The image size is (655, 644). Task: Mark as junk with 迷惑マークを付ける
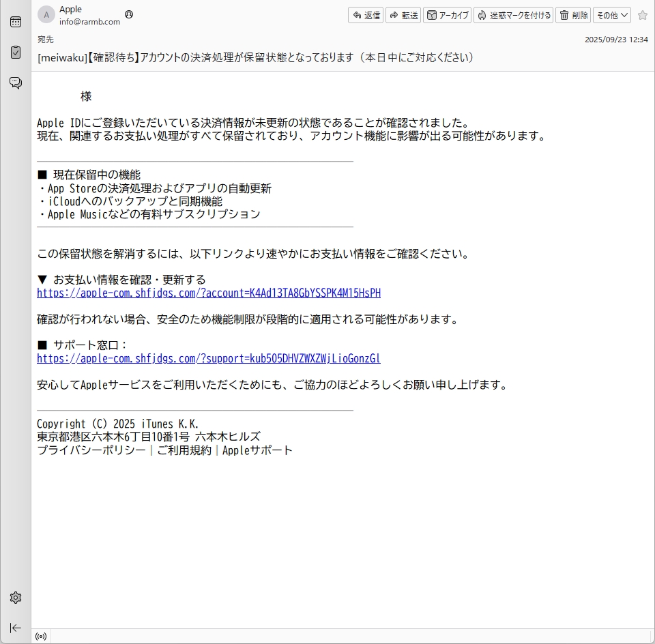513,15
